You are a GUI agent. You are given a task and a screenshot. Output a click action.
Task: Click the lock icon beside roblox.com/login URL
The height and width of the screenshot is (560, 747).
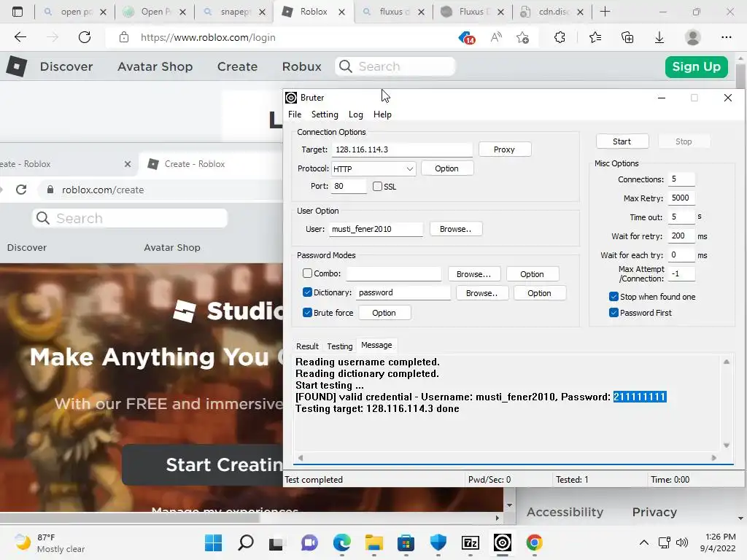(124, 37)
